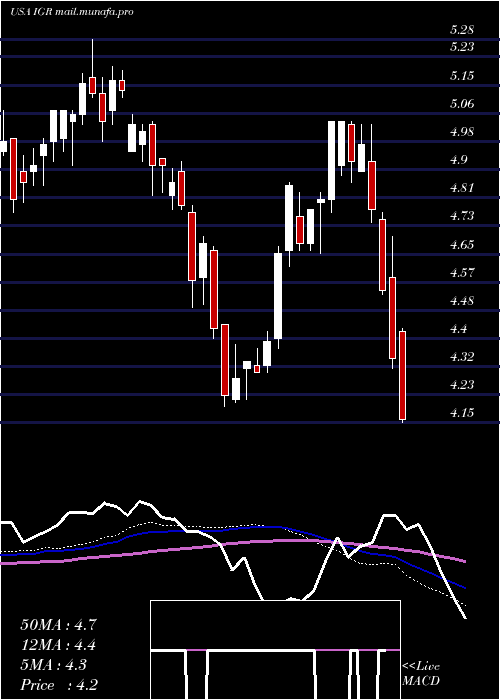Click the 5.28 price axis label

click(462, 30)
